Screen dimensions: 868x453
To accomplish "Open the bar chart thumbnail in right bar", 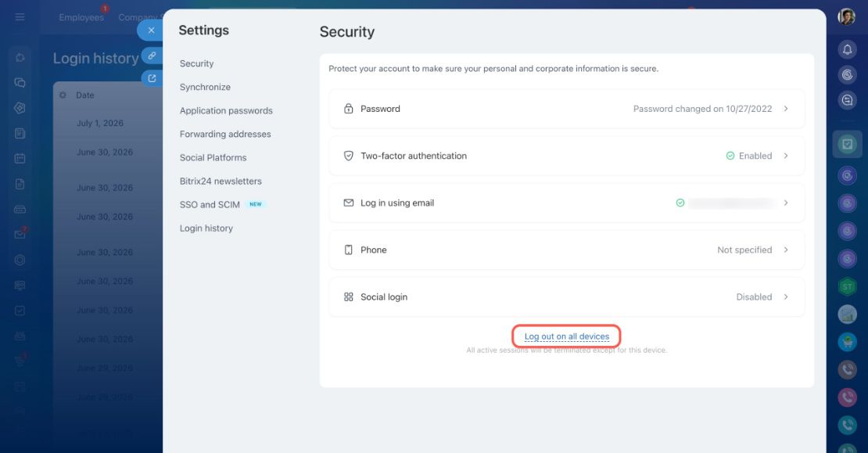I will click(x=847, y=314).
